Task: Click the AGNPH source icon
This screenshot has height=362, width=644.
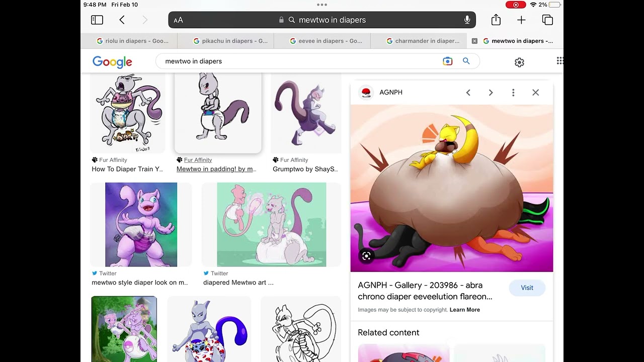Action: 366,93
